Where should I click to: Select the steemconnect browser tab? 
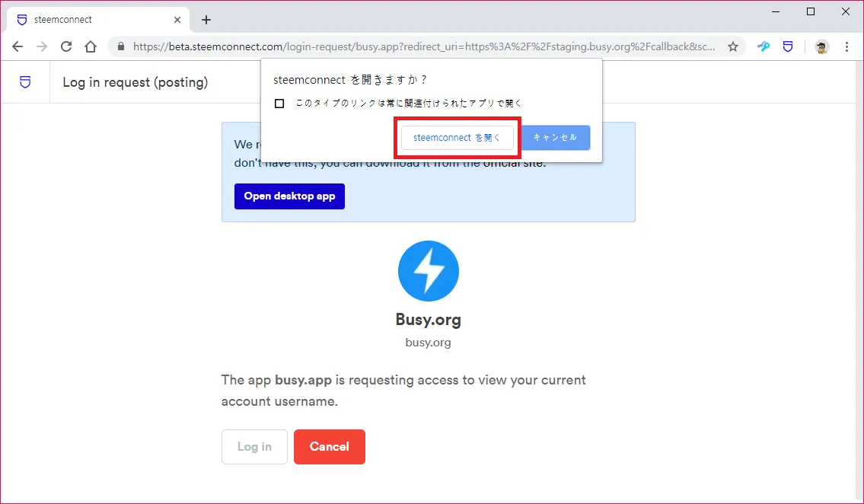pyautogui.click(x=98, y=20)
